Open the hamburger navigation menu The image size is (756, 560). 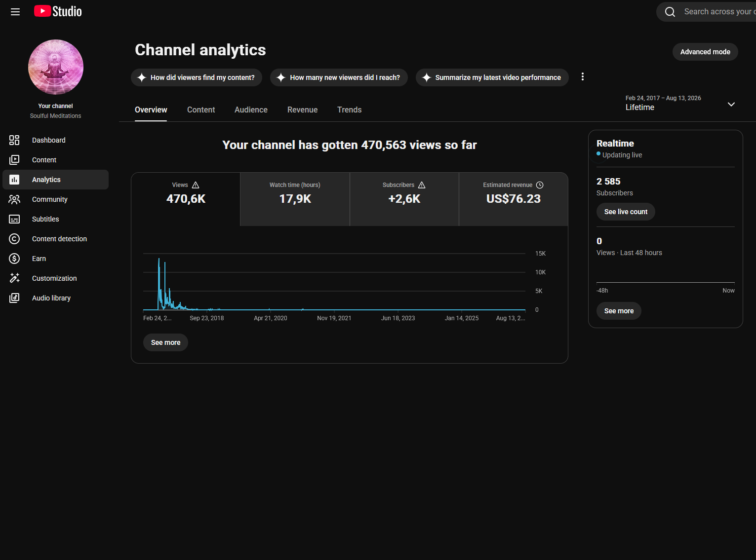15,12
